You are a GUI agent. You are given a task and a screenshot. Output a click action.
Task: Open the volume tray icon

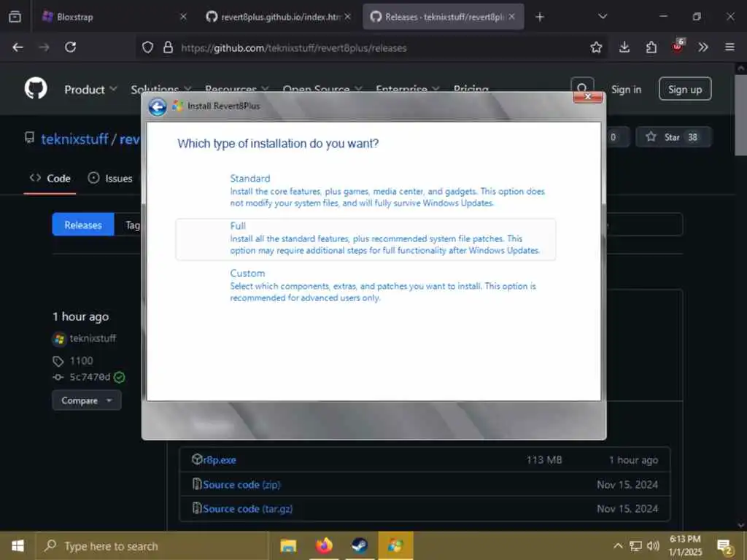[653, 545]
